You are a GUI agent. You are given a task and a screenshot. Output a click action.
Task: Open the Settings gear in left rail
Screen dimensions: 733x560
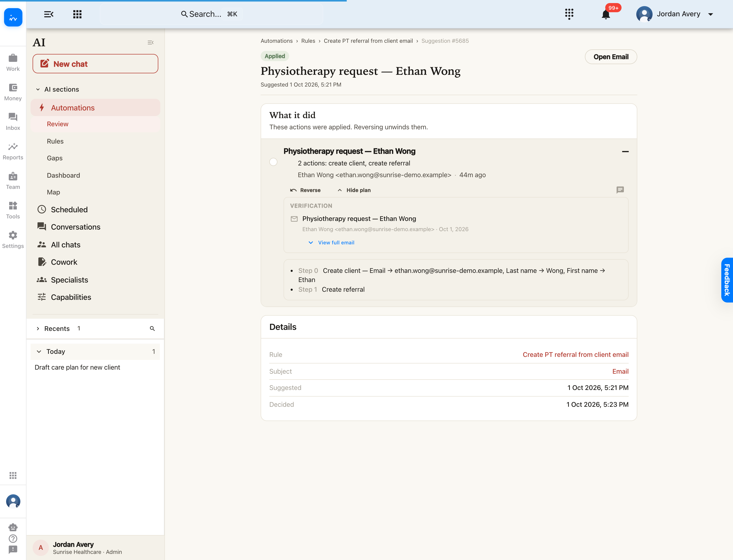tap(13, 240)
